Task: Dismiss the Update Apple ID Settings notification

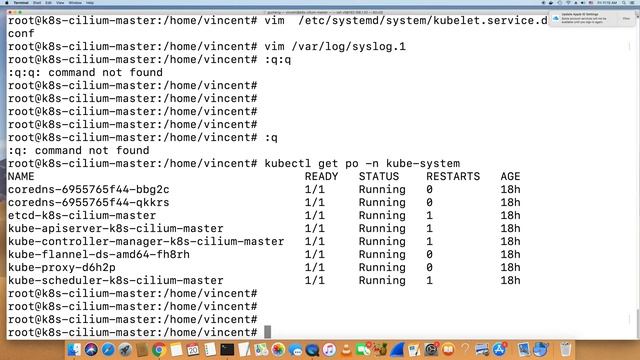Action: pos(626,18)
